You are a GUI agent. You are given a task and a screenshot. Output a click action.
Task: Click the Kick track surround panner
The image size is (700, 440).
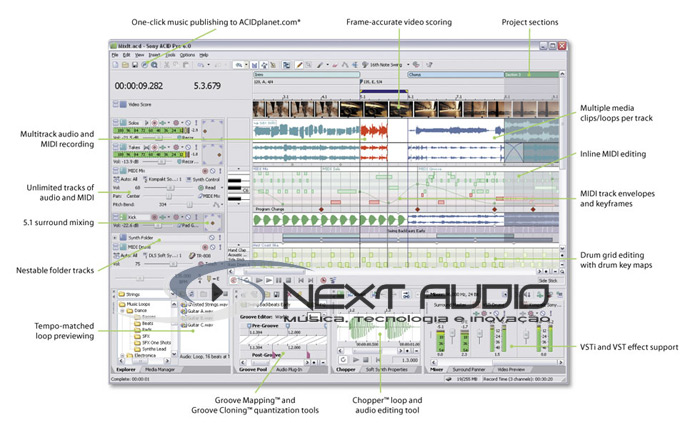[213, 223]
